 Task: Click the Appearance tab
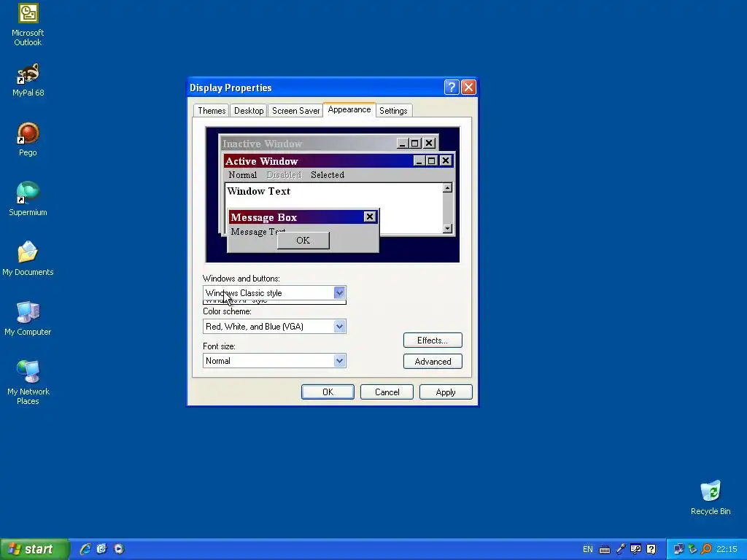[x=349, y=109]
